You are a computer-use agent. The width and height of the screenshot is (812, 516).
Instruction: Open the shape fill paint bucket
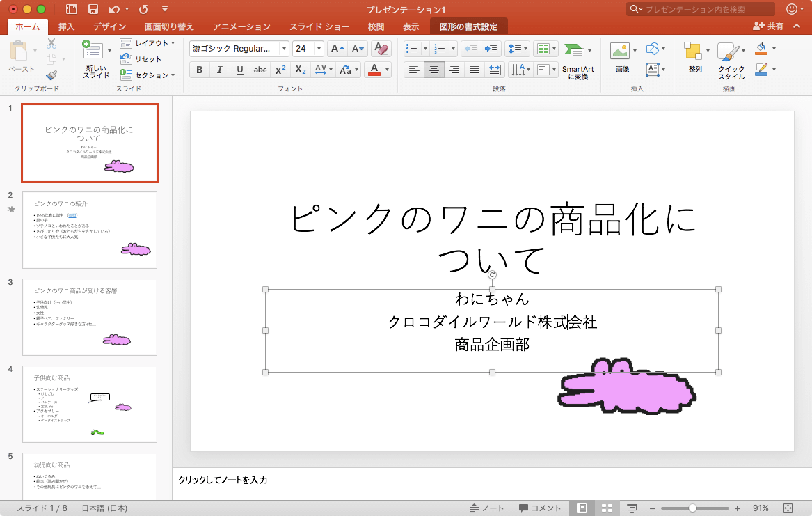click(x=761, y=49)
